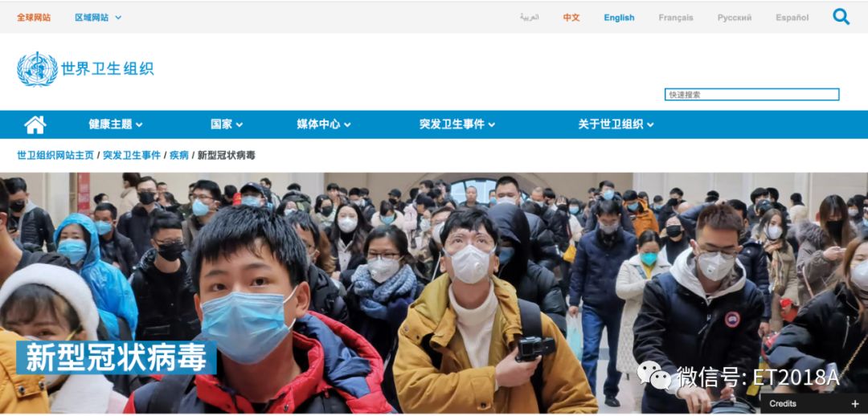Open the 区域网站 dropdown

click(x=98, y=18)
